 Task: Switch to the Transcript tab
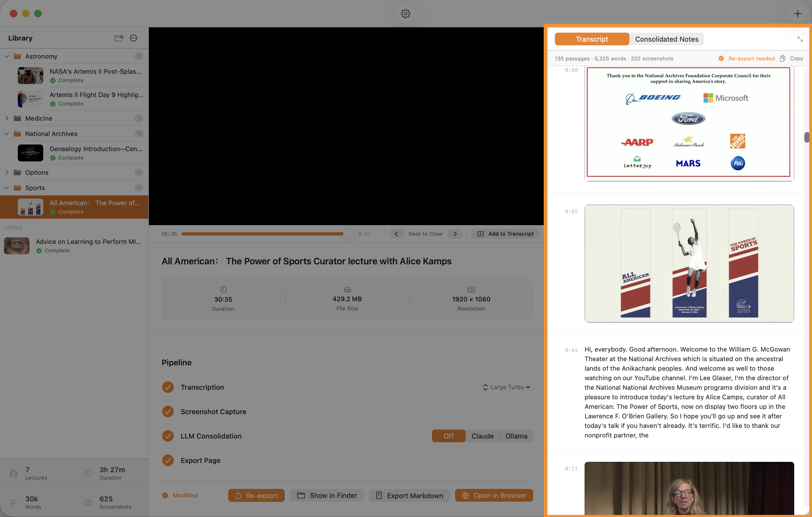592,39
